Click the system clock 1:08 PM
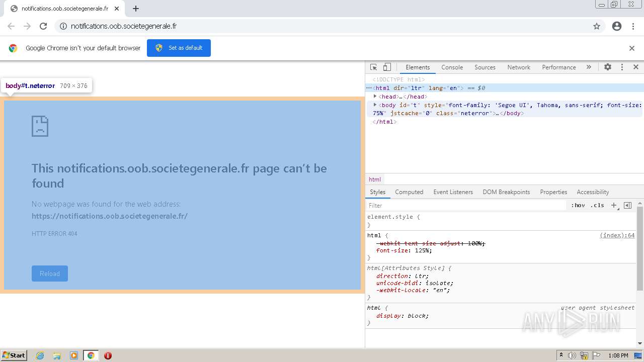The height and width of the screenshot is (362, 644). pyautogui.click(x=618, y=355)
